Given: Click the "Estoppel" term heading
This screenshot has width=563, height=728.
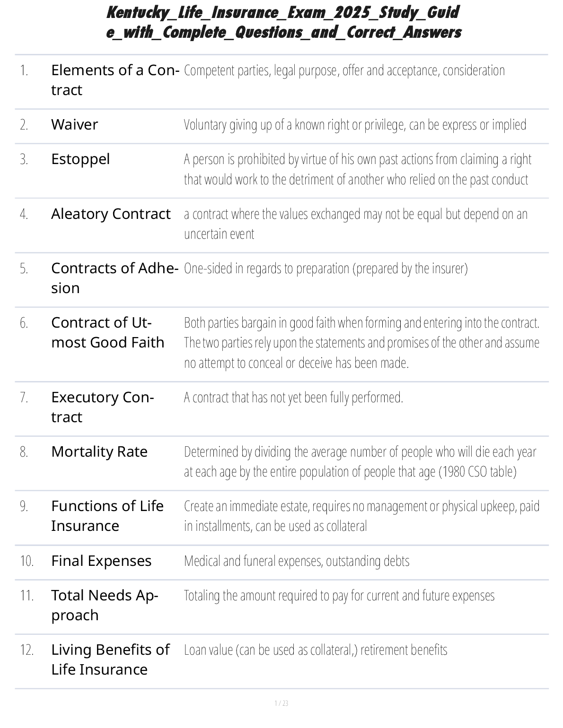Looking at the screenshot, I should 80,159.
